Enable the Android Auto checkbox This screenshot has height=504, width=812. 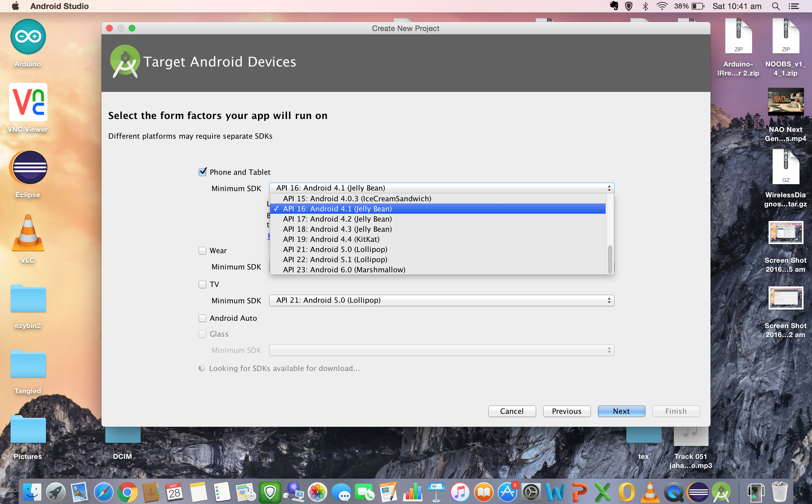click(x=202, y=318)
